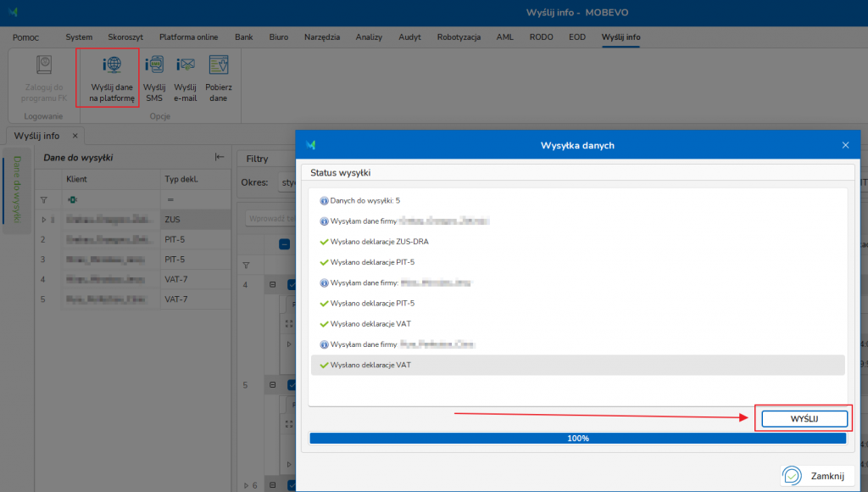Open the Pomoc menu

click(25, 37)
